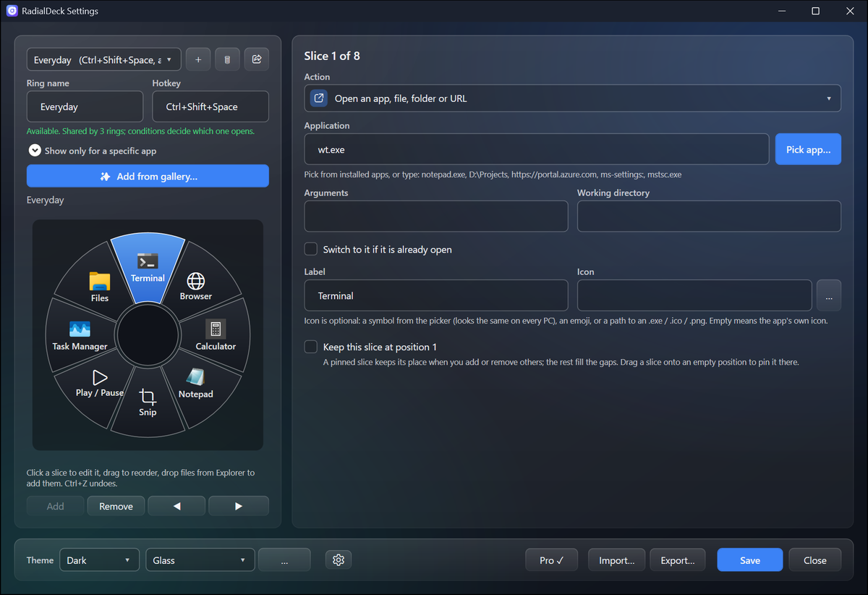This screenshot has width=868, height=595.
Task: Maximize the RadialDeck Settings window
Action: tap(815, 11)
